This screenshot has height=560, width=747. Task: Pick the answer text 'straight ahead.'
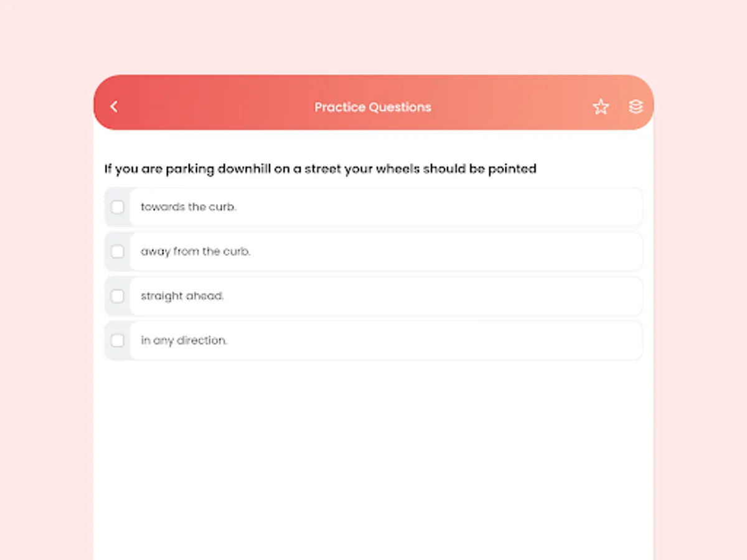pos(182,296)
